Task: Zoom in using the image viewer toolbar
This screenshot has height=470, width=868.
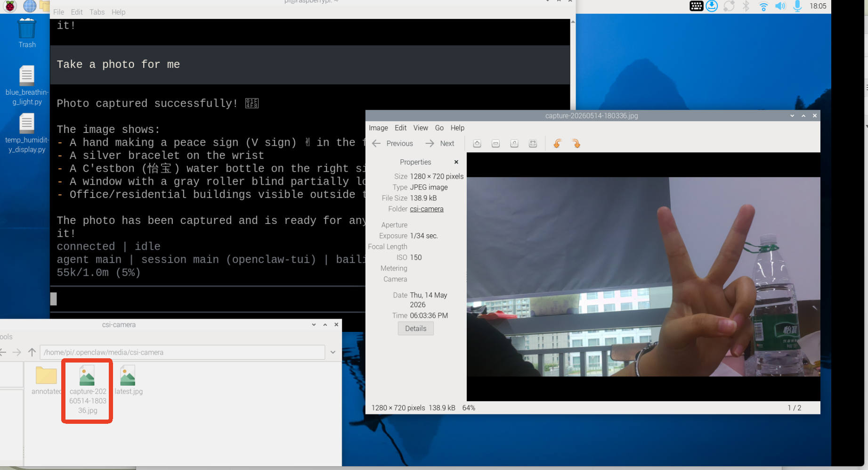Action: coord(477,143)
